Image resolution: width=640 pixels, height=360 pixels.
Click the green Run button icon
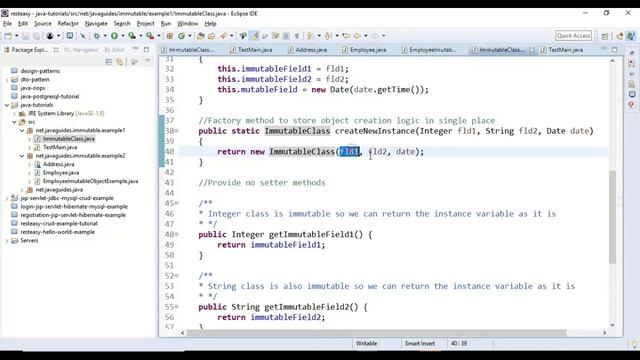[x=114, y=36]
